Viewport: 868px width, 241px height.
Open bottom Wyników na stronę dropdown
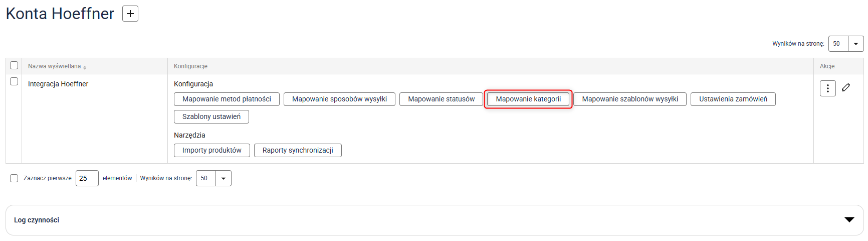(223, 178)
